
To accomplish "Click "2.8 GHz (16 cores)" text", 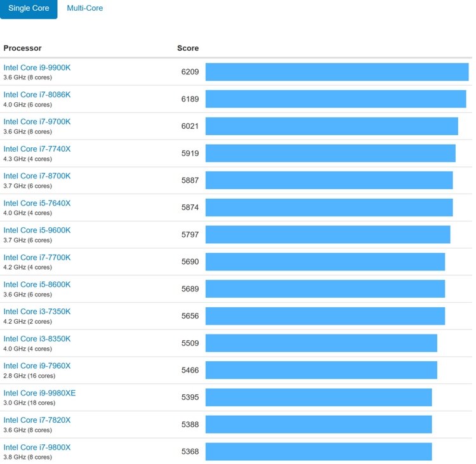I will point(29,376).
